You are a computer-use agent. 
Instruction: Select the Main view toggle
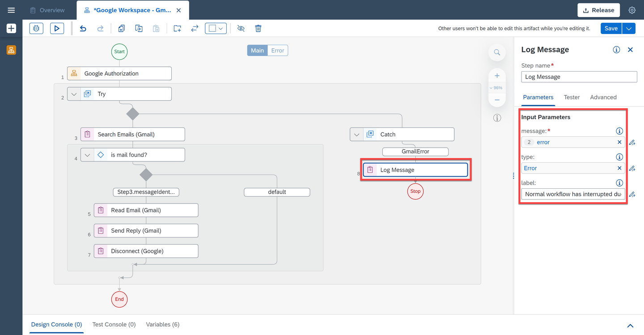[x=257, y=51]
